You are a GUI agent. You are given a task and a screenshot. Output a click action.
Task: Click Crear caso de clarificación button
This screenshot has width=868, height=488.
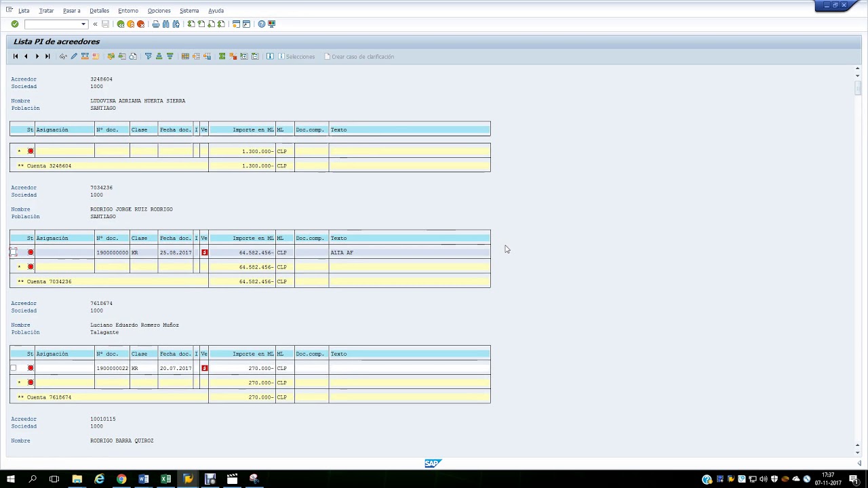359,57
